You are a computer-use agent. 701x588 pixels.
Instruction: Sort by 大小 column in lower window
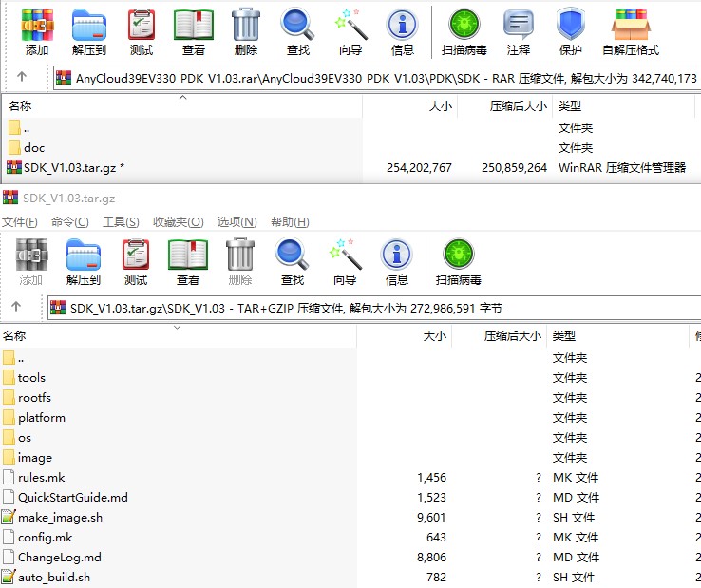(404, 336)
